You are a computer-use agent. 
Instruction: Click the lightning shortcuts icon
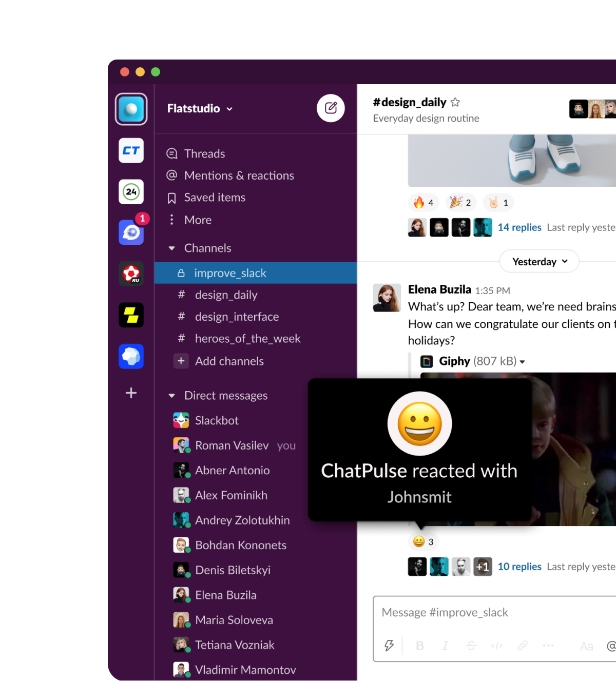point(389,645)
